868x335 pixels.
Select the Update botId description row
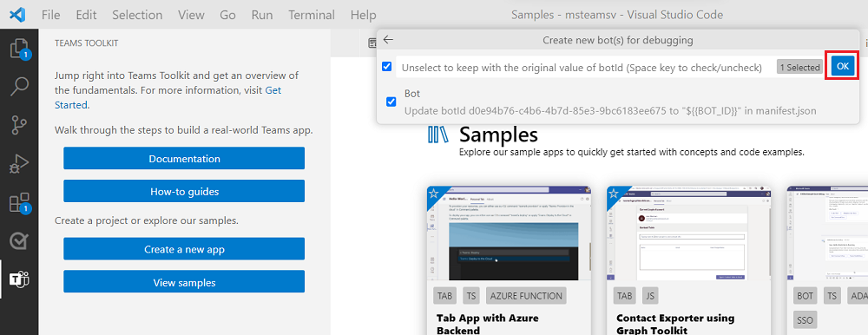coord(610,111)
